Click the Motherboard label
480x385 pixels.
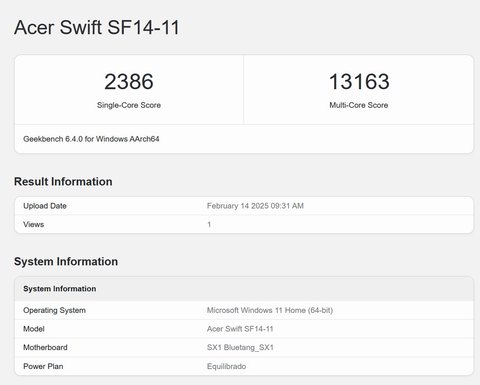[x=45, y=348]
